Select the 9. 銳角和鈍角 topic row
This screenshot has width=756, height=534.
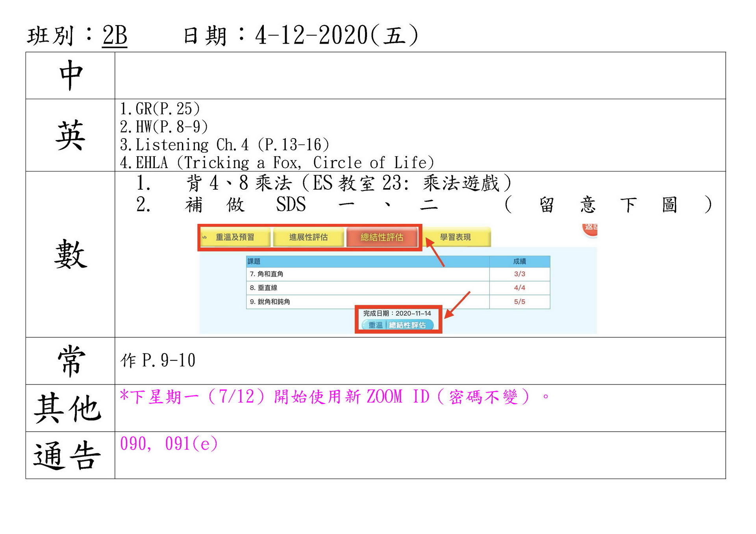pyautogui.click(x=270, y=302)
